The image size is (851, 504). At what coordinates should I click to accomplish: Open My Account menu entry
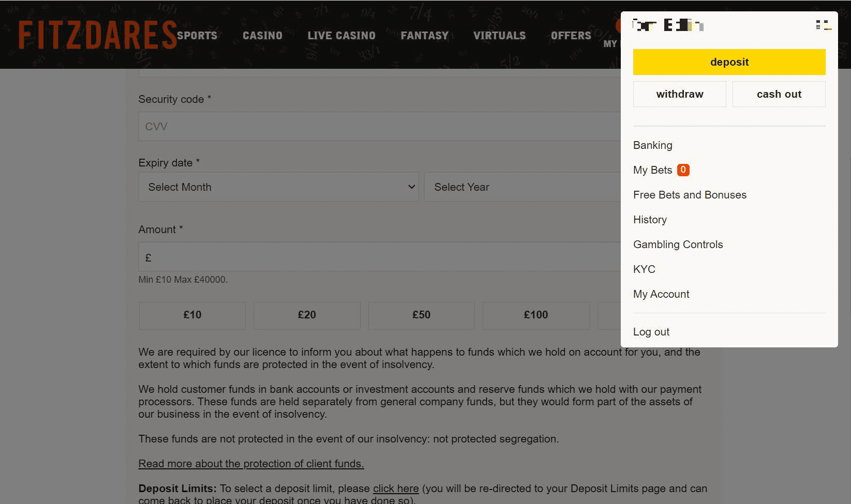tap(661, 294)
